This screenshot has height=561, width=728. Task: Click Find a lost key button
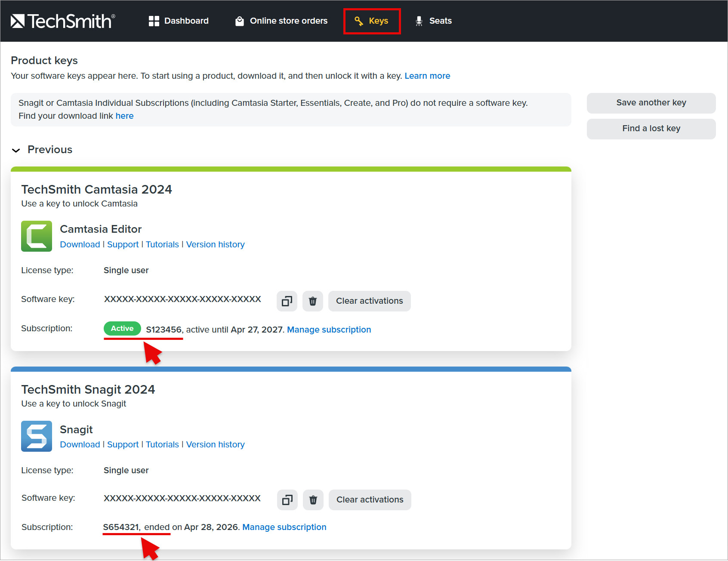[651, 129]
